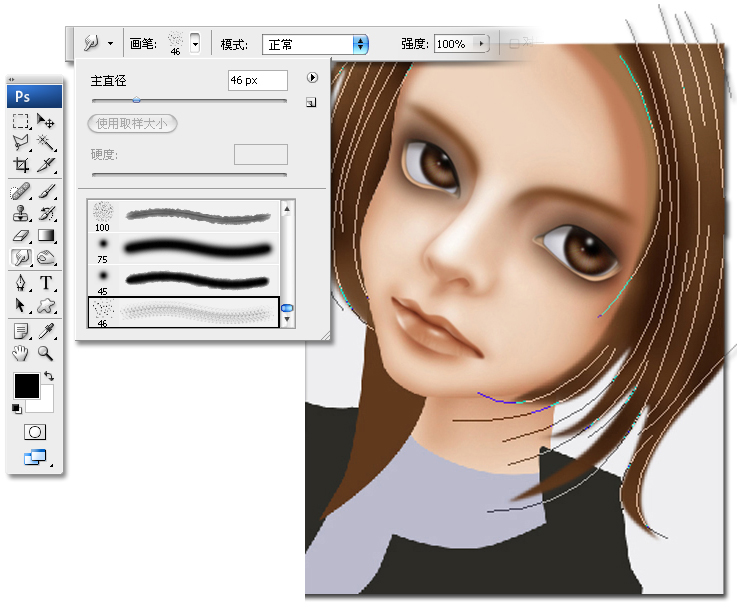Open the foreground color picker

26,386
